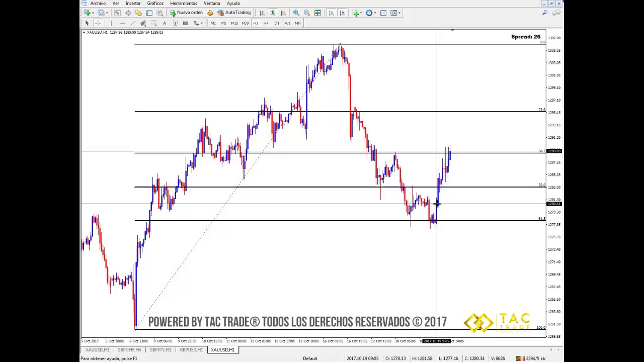
Task: Select the arrows objects icon
Action: click(196, 23)
